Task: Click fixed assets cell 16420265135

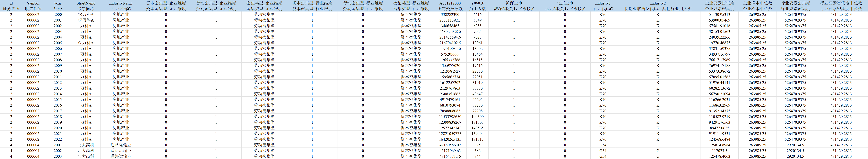Action: coord(450,139)
